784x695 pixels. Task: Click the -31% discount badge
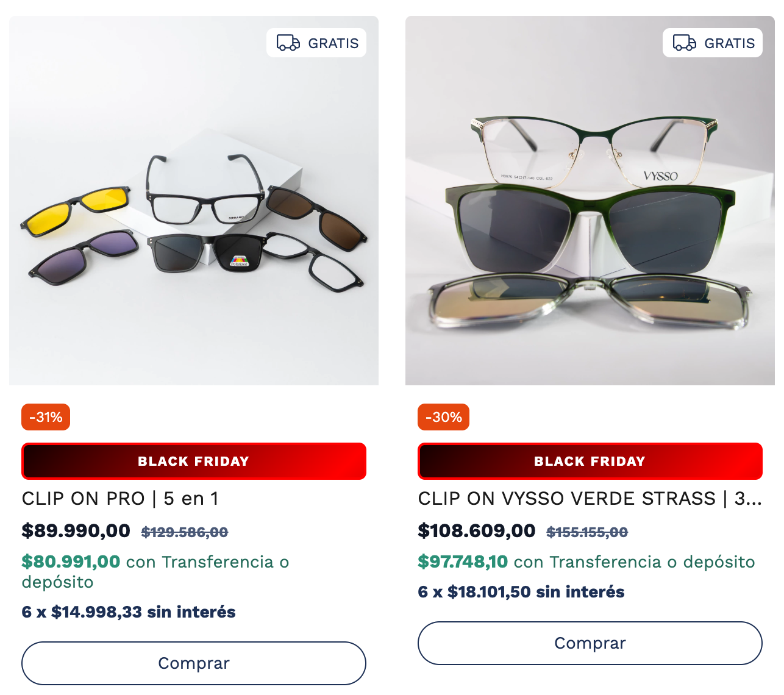[46, 417]
